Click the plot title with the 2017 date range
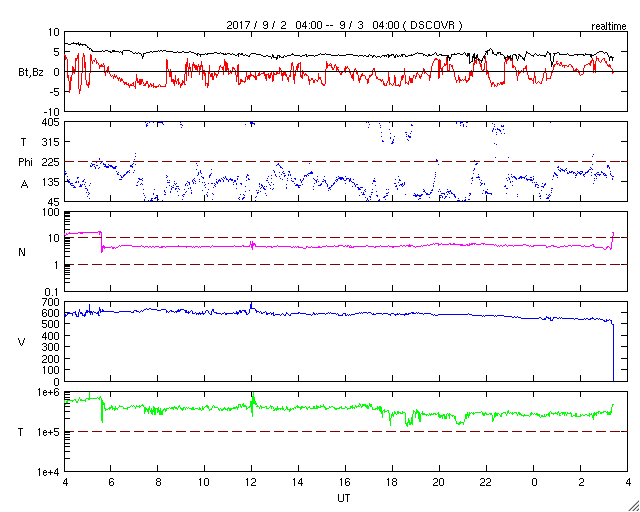640x512 pixels. coord(344,25)
